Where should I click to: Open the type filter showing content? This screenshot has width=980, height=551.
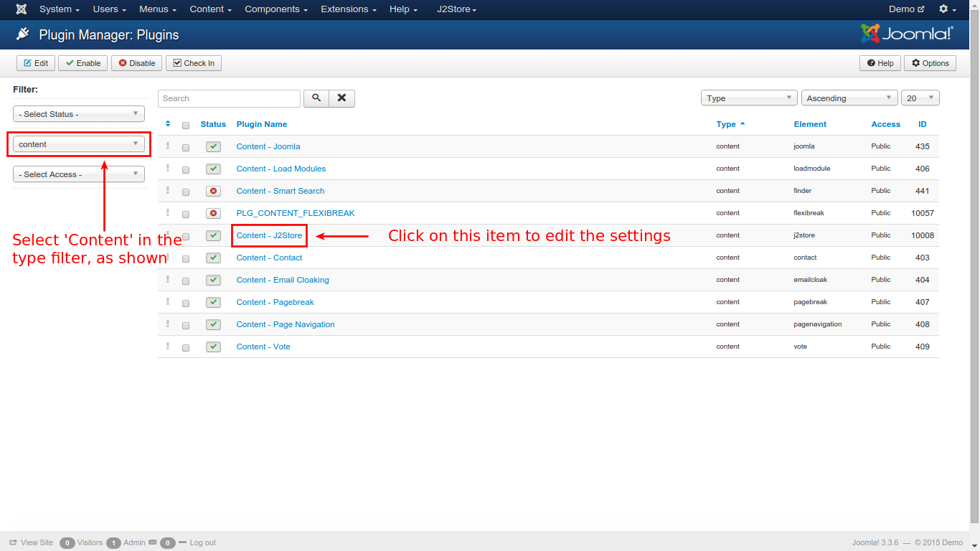click(79, 144)
